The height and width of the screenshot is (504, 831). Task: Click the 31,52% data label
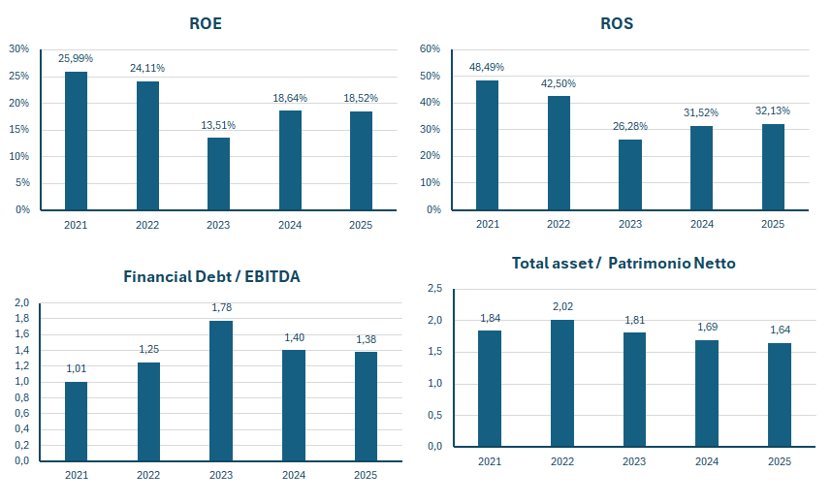[x=701, y=112]
